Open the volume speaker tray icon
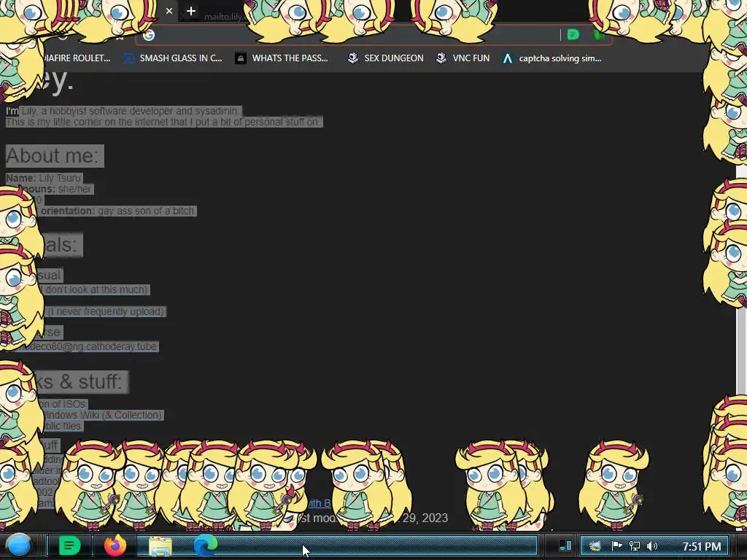The height and width of the screenshot is (560, 747). [652, 546]
